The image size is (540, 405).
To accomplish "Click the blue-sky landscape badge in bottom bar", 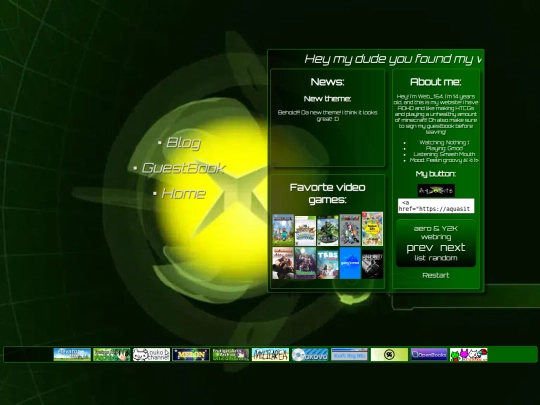I will click(72, 354).
